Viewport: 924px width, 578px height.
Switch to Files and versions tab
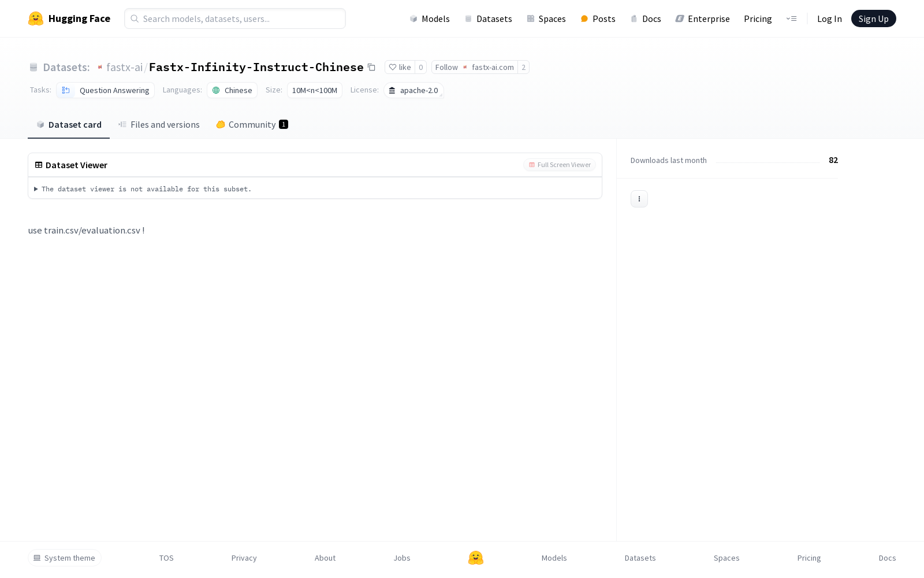[159, 124]
